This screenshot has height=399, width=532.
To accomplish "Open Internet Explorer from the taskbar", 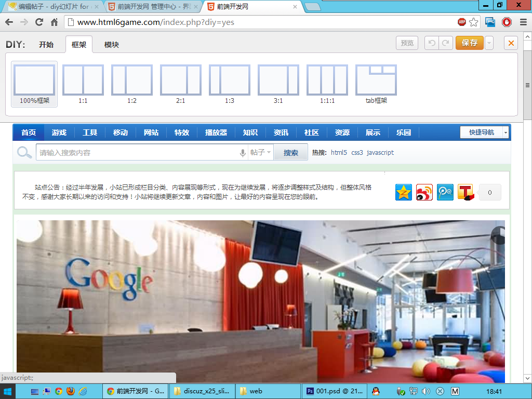I will [83, 391].
